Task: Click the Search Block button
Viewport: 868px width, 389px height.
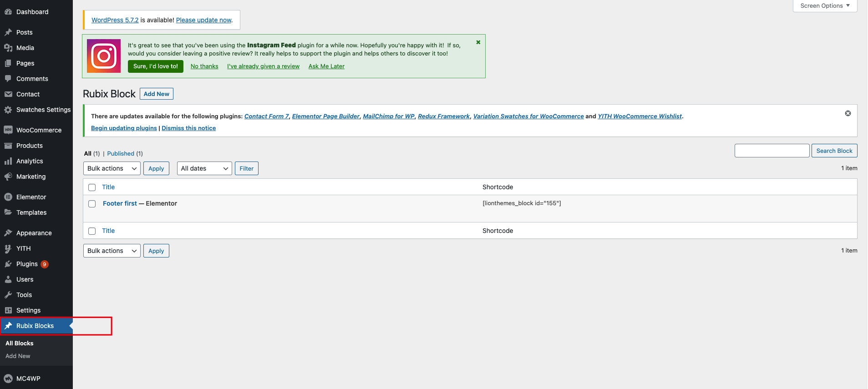Action: pos(834,151)
